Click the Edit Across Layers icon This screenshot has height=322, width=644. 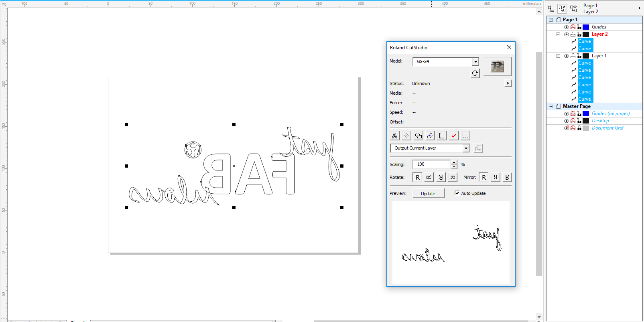point(562,8)
